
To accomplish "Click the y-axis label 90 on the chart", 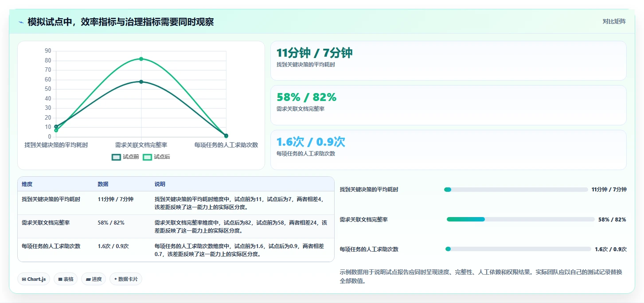I will tap(48, 51).
